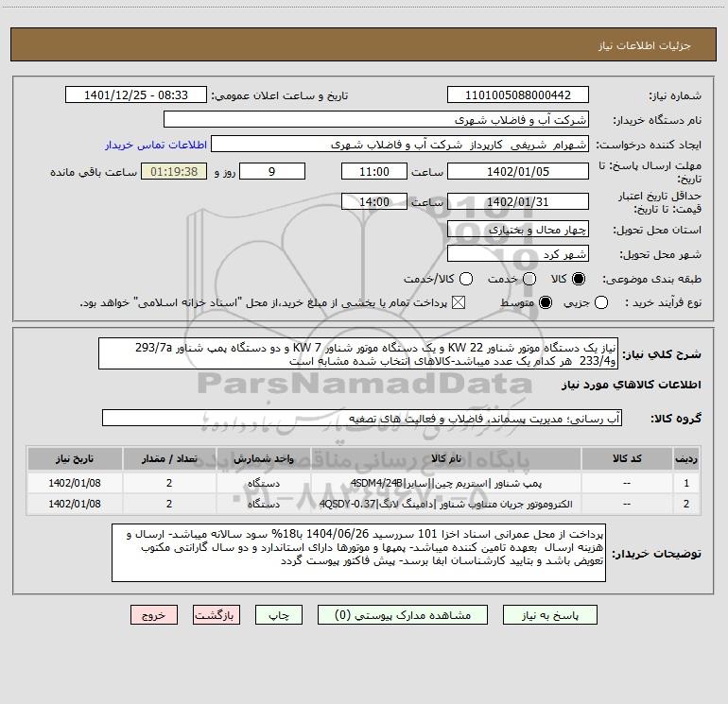Click the general need description text box

[358, 353]
